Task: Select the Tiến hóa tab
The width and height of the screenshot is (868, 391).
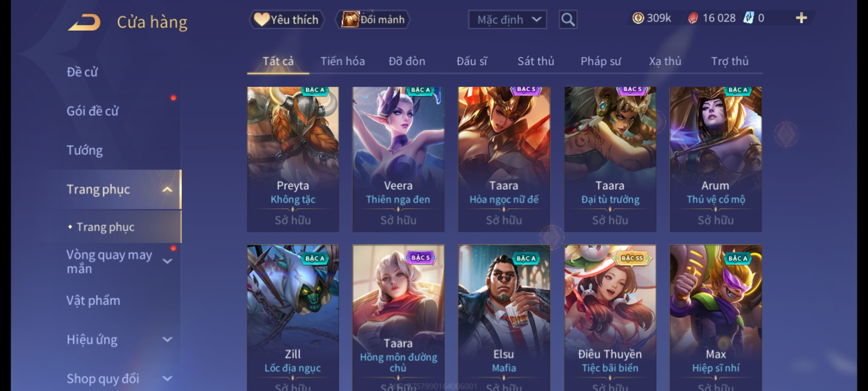Action: (x=342, y=61)
